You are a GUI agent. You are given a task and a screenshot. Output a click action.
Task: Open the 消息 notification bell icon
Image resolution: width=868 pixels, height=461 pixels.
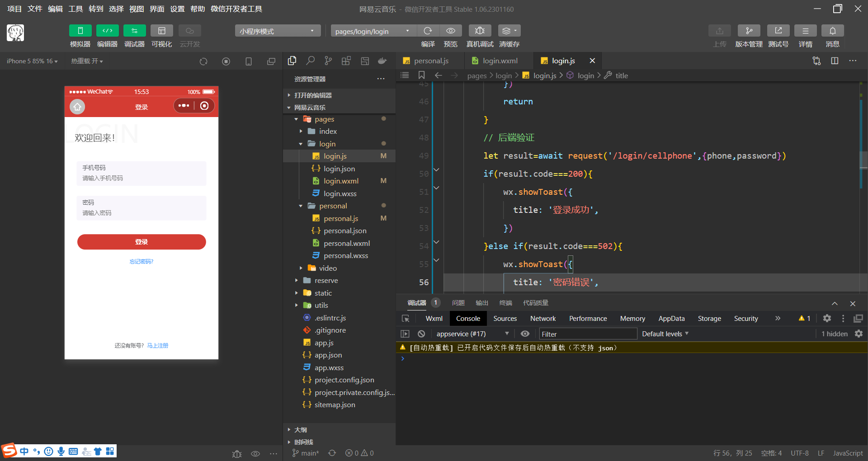pyautogui.click(x=832, y=31)
